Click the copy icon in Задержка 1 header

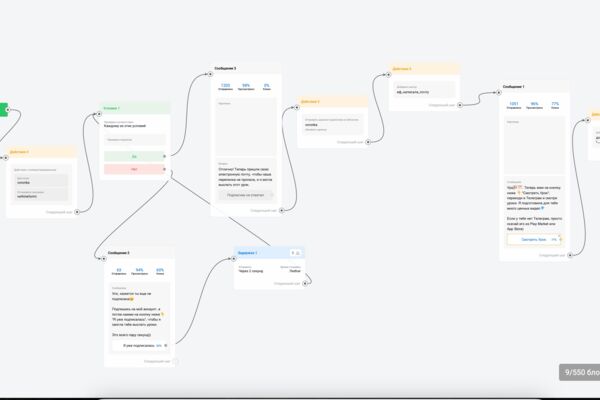pos(293,253)
